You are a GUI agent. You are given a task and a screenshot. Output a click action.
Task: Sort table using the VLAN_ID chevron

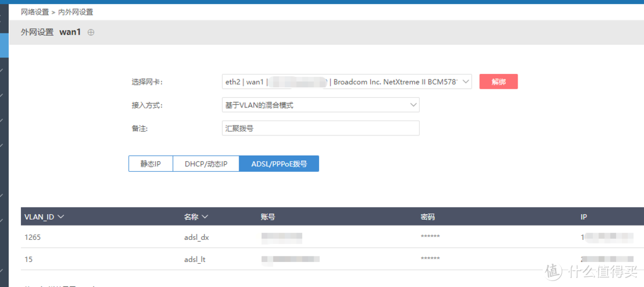click(x=61, y=217)
